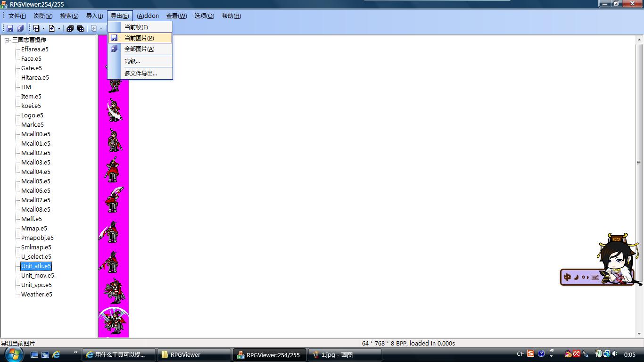Click the left-arrow page import toolbar icon
This screenshot has width=644, height=362.
(x=36, y=28)
